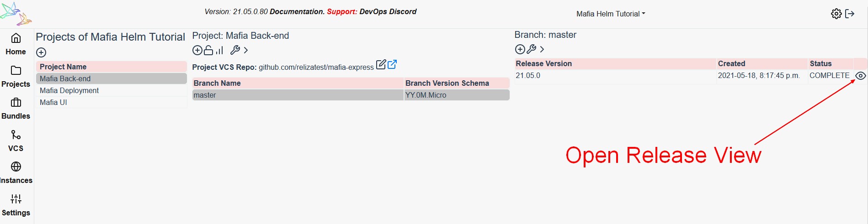Image resolution: width=868 pixels, height=224 pixels.
Task: Toggle the project lock icon
Action: (208, 50)
